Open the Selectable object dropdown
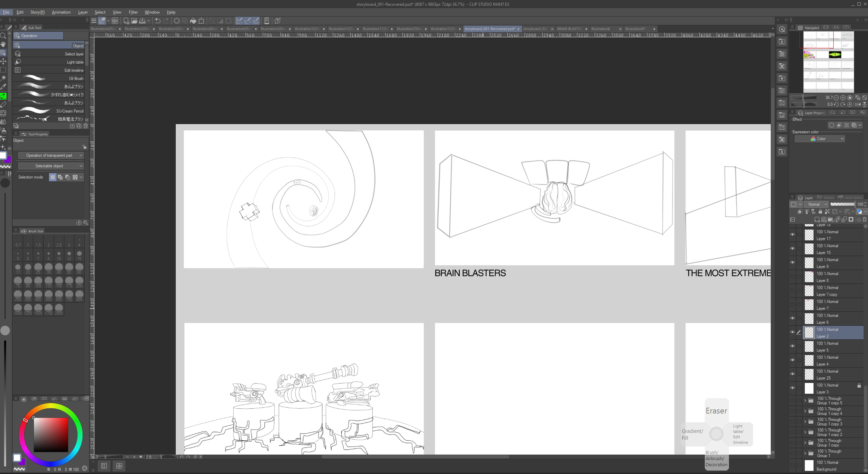The height and width of the screenshot is (474, 868). [51, 166]
